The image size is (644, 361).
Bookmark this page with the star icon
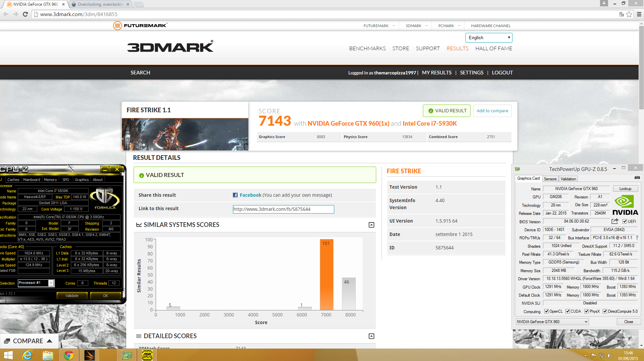tap(629, 14)
